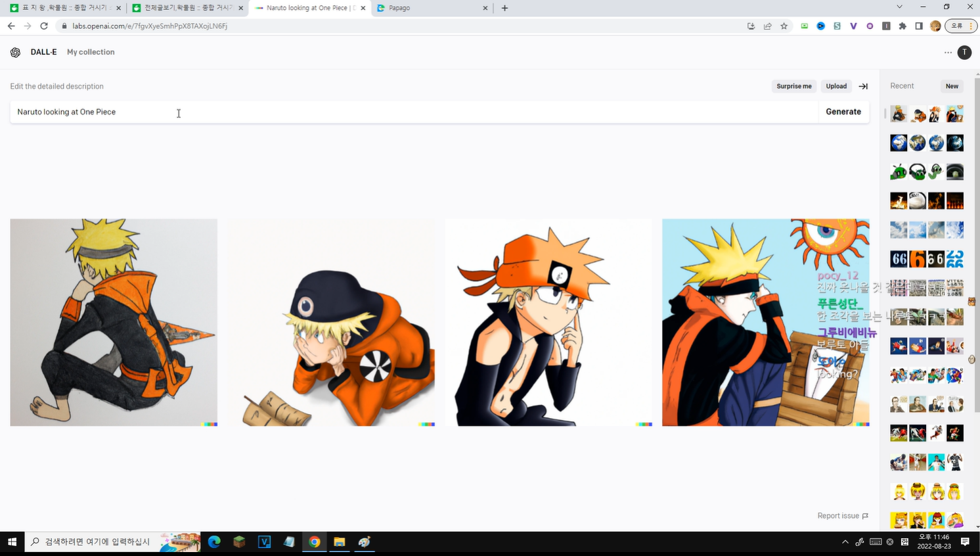Click the Generate button
This screenshot has width=980, height=556.
coord(843,112)
